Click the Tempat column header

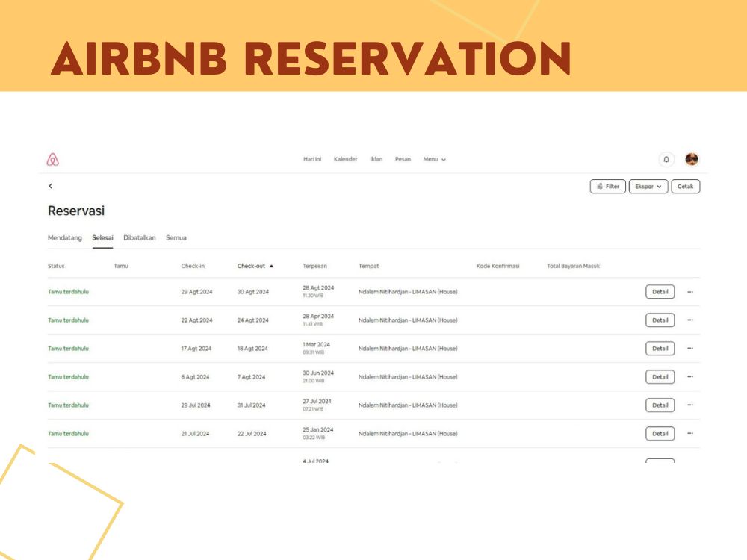(369, 267)
